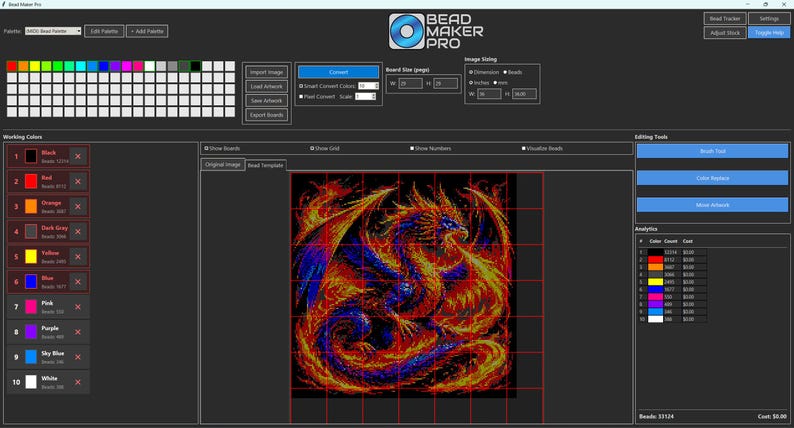Pick the yellow palette swatch

tap(35, 66)
